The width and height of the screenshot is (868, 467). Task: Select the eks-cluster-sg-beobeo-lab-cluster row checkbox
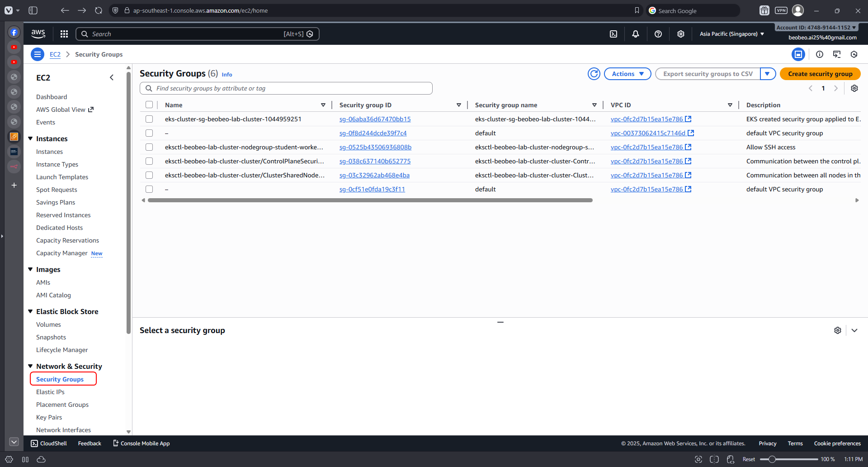(149, 119)
